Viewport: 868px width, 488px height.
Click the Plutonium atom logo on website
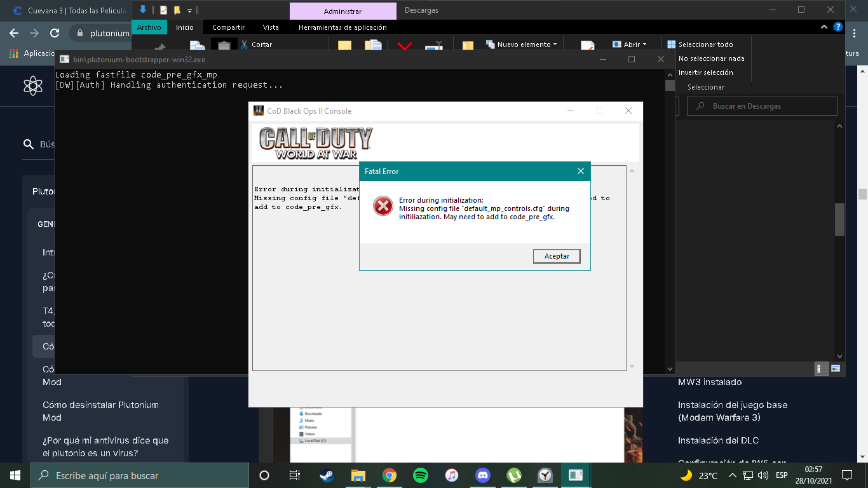32,85
